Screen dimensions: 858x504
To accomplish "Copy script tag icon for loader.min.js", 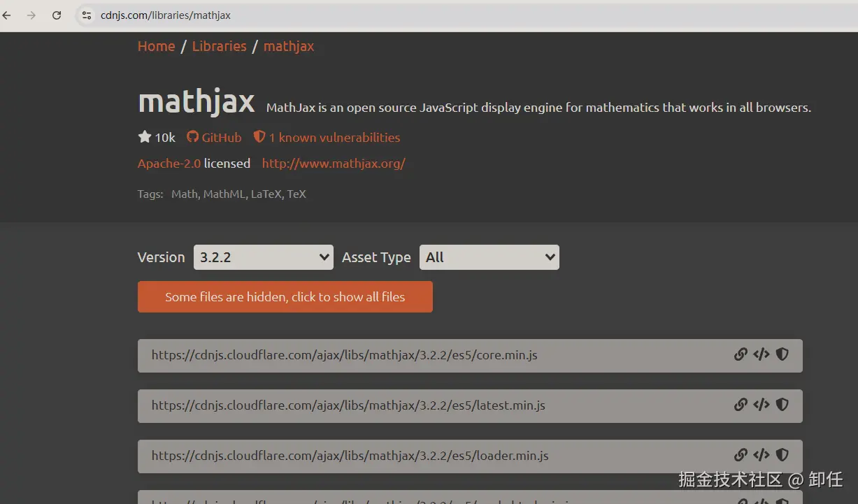I will click(762, 455).
